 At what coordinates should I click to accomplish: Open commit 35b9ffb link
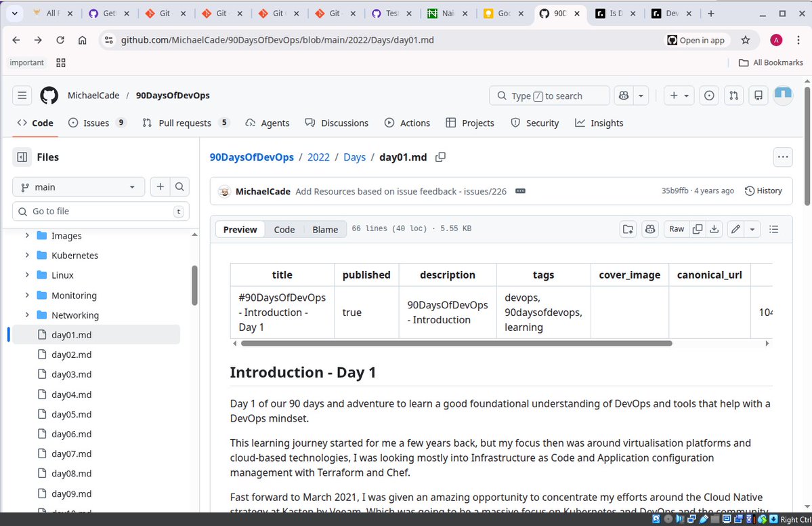tap(675, 190)
